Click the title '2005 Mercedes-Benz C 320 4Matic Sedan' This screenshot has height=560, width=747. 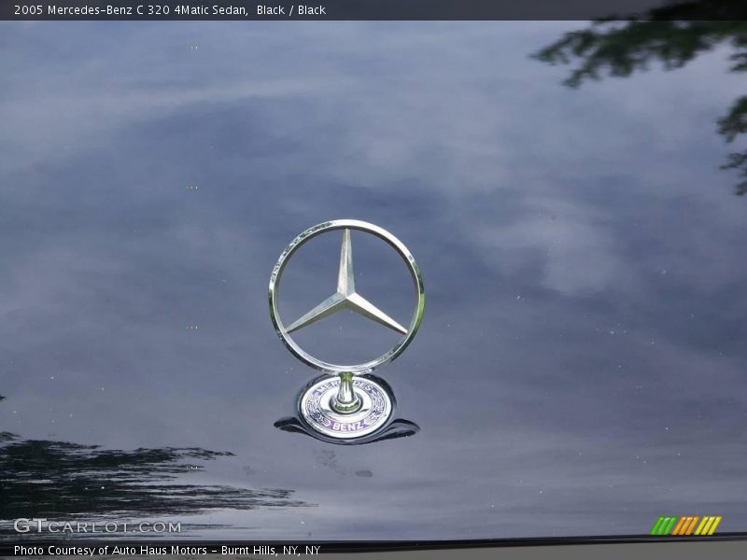[131, 10]
